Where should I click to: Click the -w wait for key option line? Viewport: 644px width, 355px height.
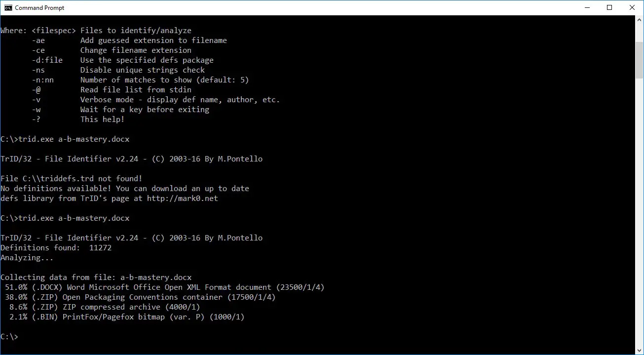[x=120, y=110]
